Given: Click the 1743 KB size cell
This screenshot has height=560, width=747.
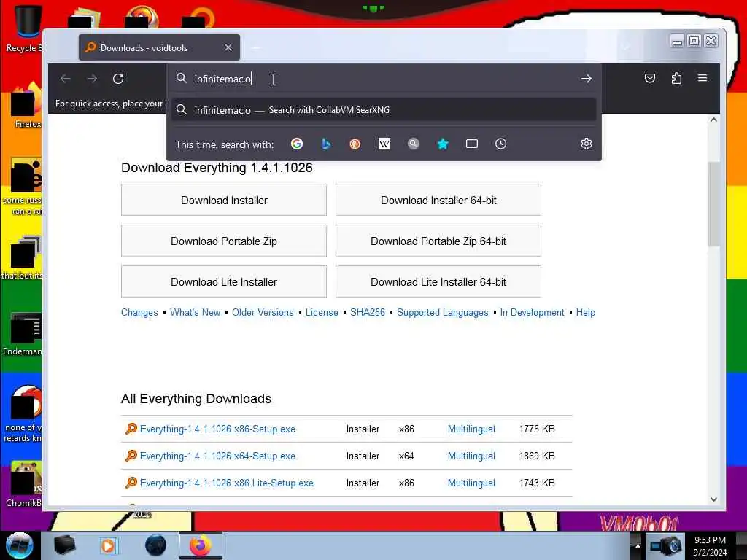Looking at the screenshot, I should click(537, 483).
